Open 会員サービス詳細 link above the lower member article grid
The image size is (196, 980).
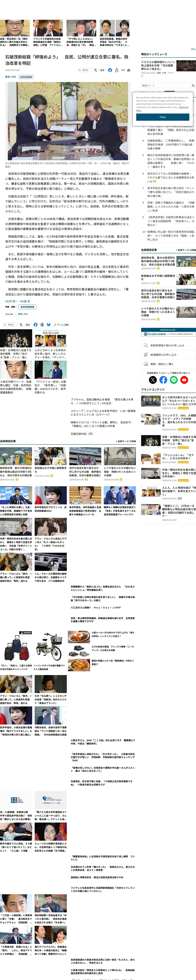[126, 441]
